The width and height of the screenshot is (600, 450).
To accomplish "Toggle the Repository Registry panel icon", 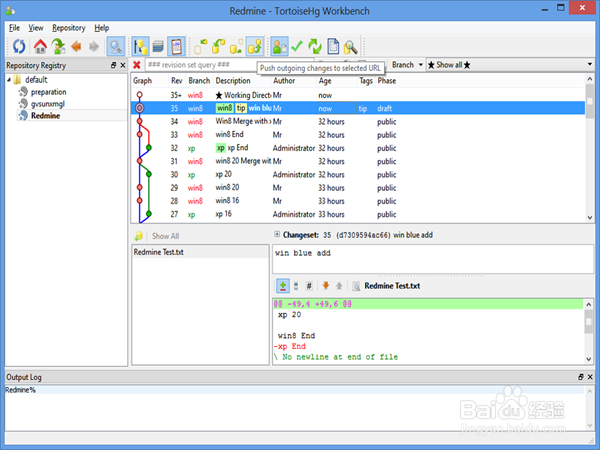I will pos(140,47).
